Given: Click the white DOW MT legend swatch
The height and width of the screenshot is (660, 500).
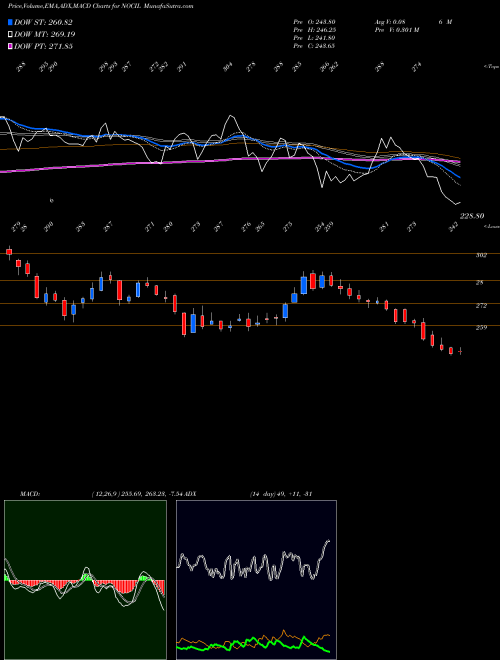Looking at the screenshot, I should pyautogui.click(x=10, y=34).
